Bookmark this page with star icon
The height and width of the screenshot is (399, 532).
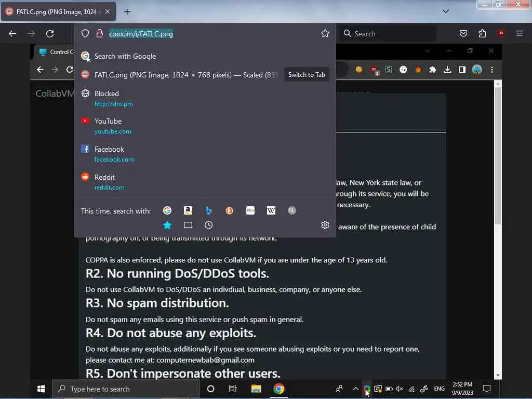[x=325, y=33]
